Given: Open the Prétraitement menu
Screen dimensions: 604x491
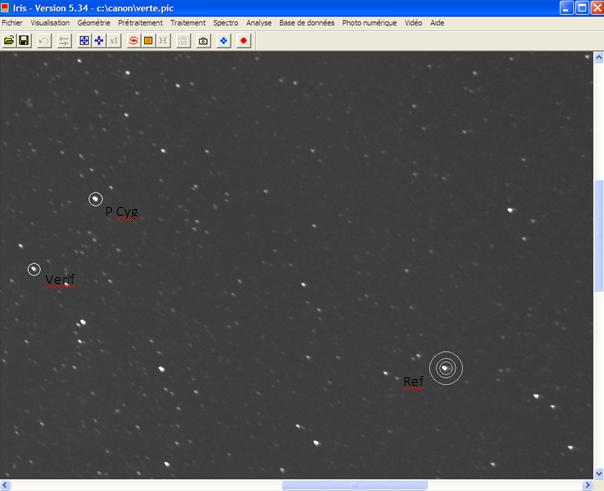Looking at the screenshot, I should pyautogui.click(x=140, y=23).
